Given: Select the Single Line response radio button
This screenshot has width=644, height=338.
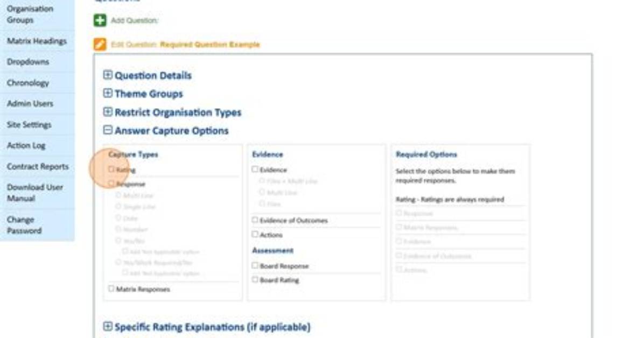Looking at the screenshot, I should tap(118, 207).
